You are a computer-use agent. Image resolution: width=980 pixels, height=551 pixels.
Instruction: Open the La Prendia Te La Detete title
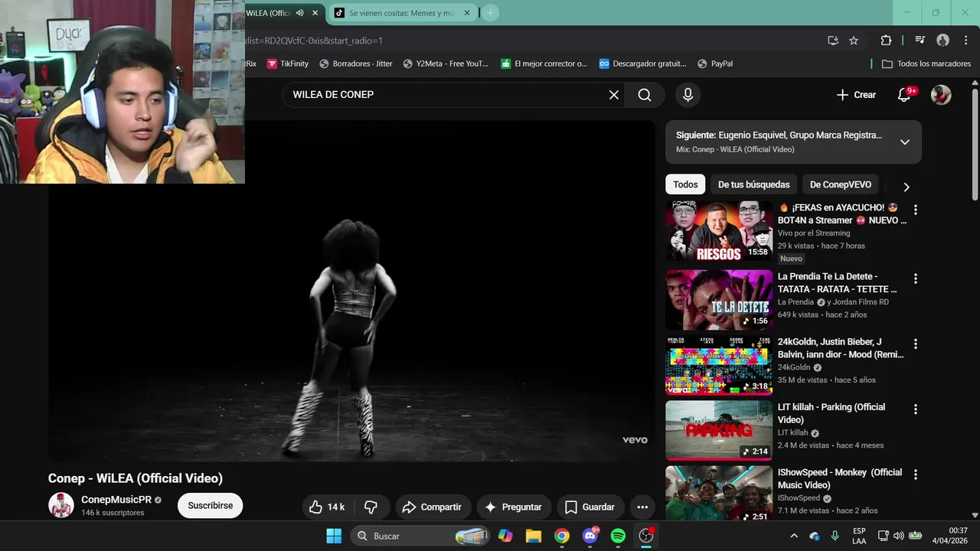pyautogui.click(x=837, y=282)
